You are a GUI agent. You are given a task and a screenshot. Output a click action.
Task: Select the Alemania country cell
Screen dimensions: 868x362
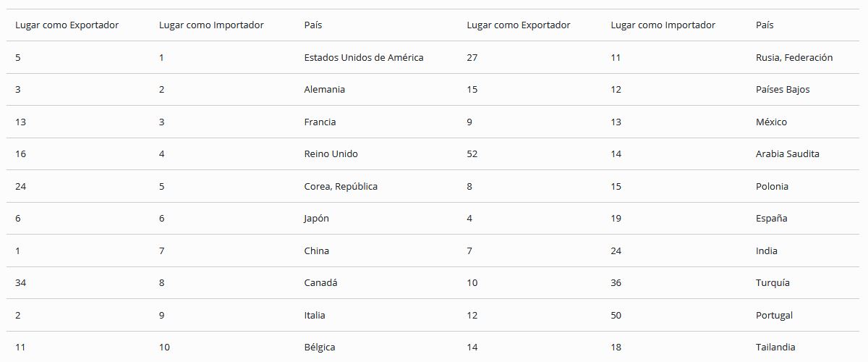coord(324,90)
